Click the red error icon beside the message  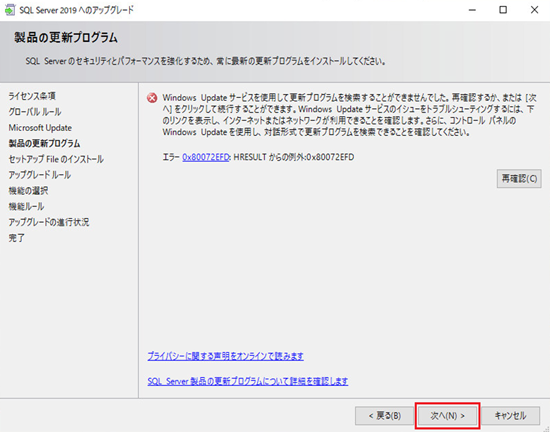point(152,98)
